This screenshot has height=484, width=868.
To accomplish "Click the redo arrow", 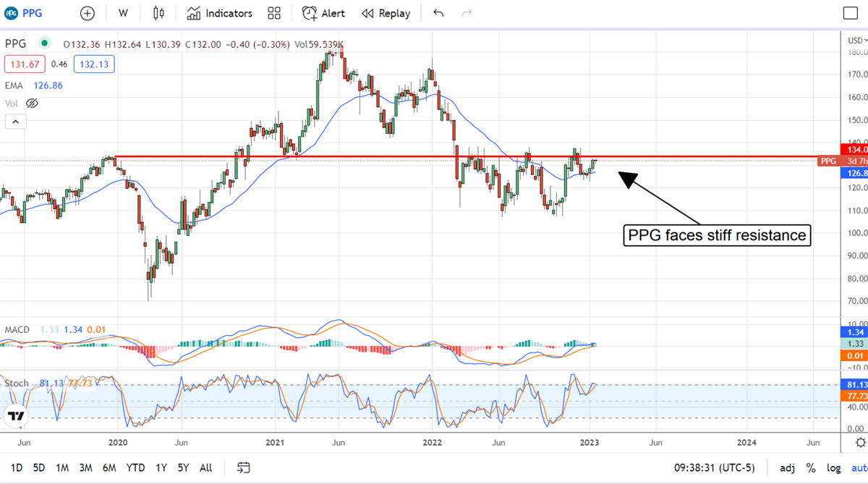I will 467,13.
